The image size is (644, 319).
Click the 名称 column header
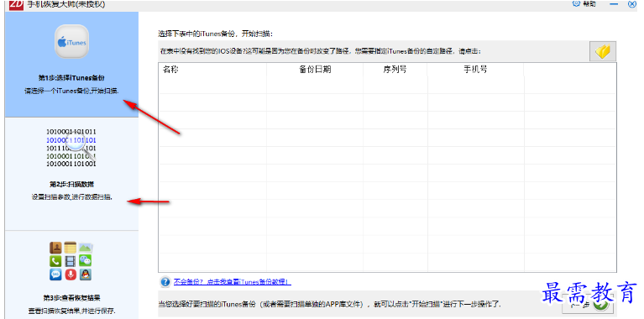[x=170, y=70]
